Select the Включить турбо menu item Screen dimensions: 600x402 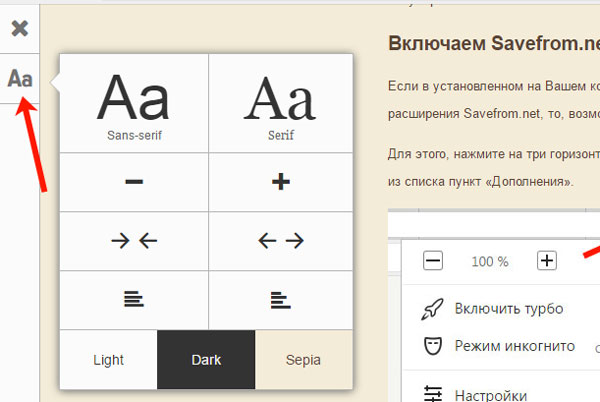click(508, 308)
